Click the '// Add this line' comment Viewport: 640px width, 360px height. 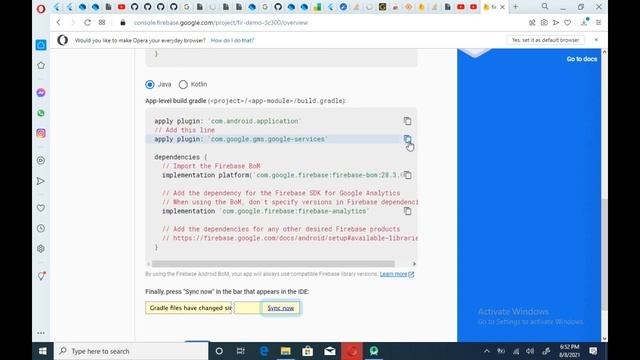pos(184,130)
